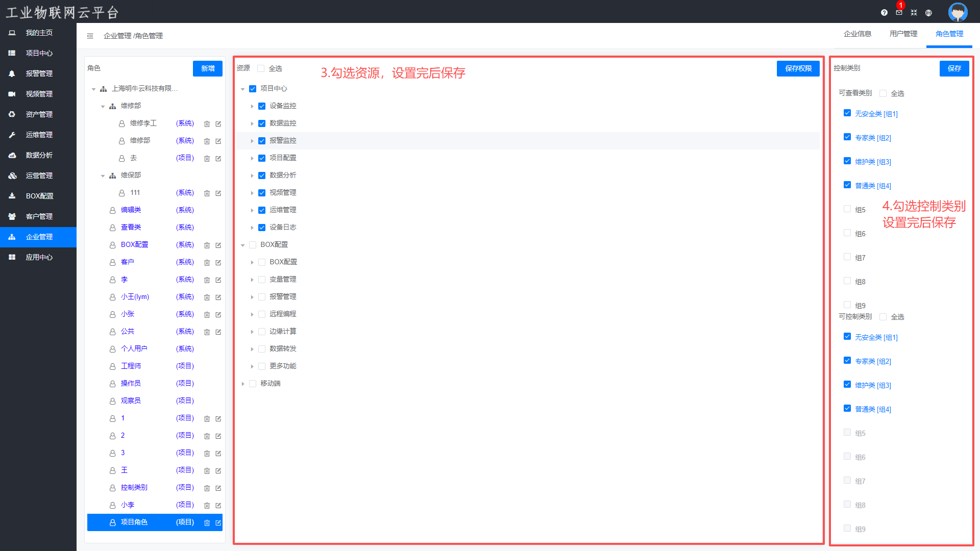This screenshot has width=980, height=551.
Task: Open user avatar in top right
Action: point(958,12)
